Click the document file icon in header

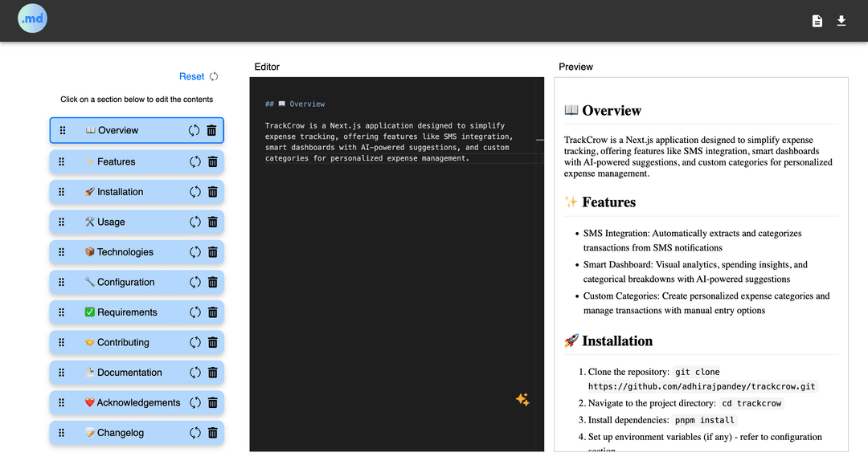(x=817, y=21)
